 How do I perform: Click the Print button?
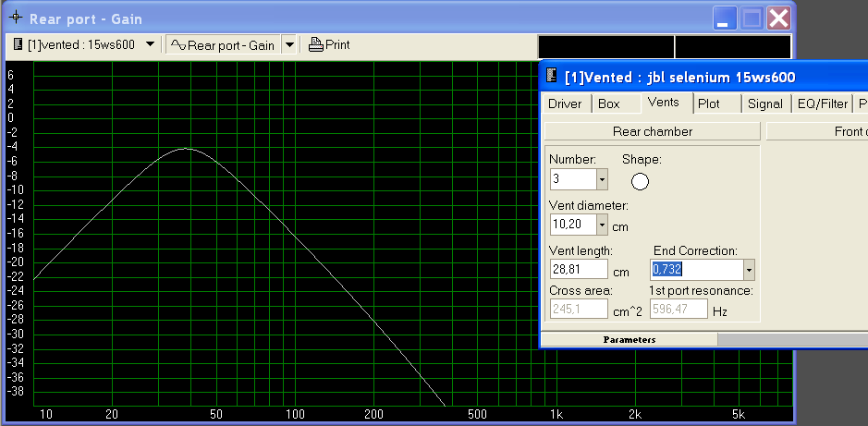coord(329,44)
